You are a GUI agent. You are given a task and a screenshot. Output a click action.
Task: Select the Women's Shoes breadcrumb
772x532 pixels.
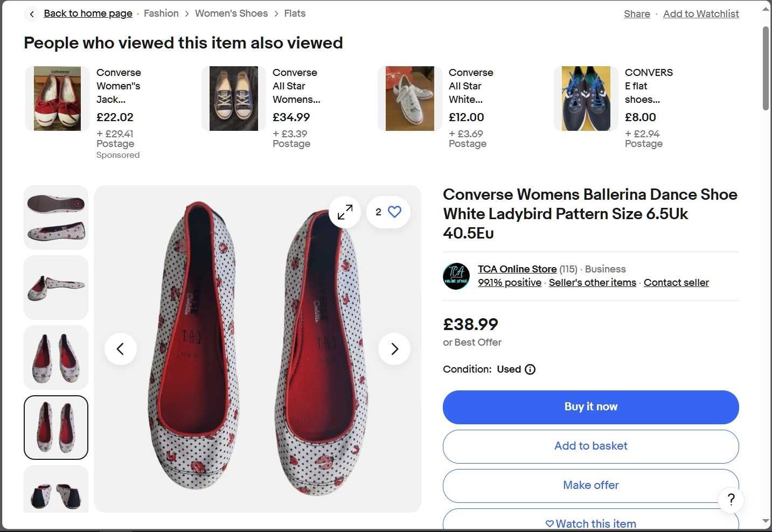(x=231, y=13)
